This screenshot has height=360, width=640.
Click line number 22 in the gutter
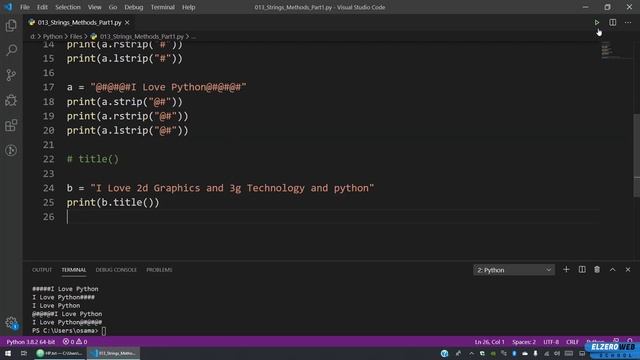point(49,159)
